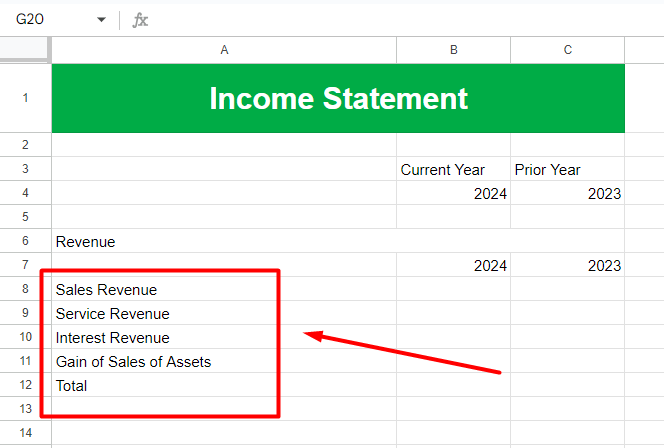Select row 4 header
This screenshot has width=664, height=448.
tap(25, 193)
